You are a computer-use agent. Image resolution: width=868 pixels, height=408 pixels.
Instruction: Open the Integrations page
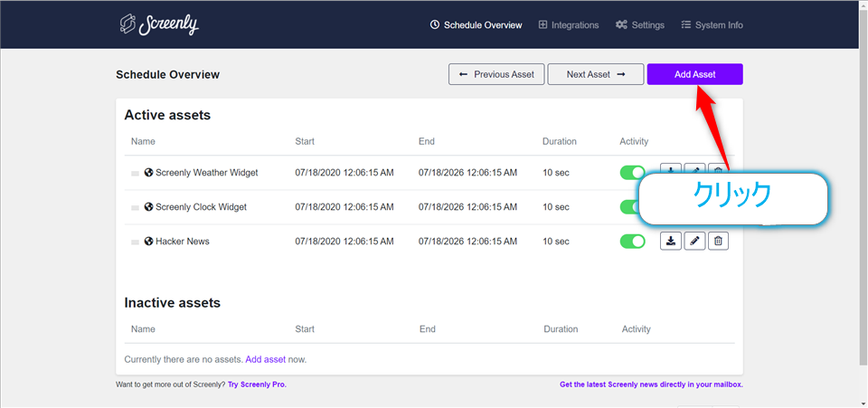[569, 25]
